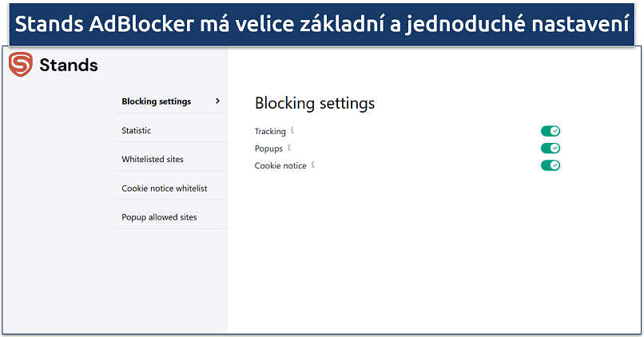The image size is (644, 337).
Task: Click the Blocking settings page heading
Action: tap(314, 103)
